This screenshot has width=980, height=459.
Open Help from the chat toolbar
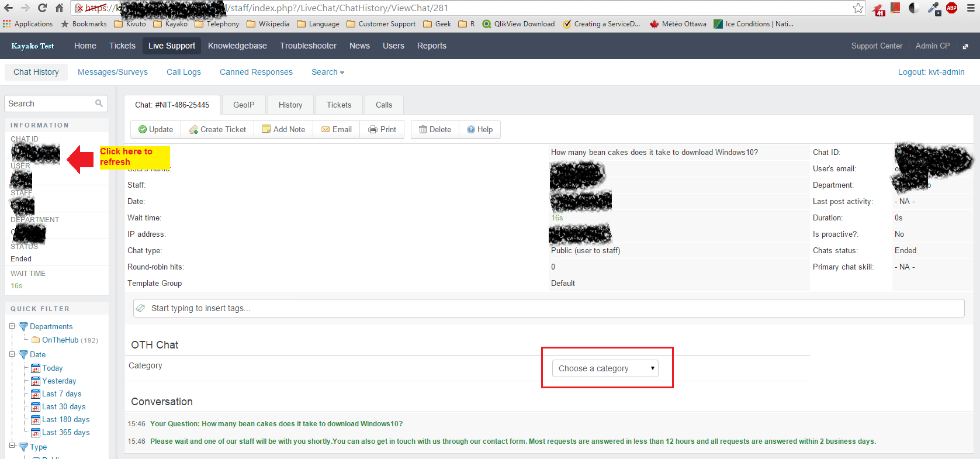(x=480, y=129)
